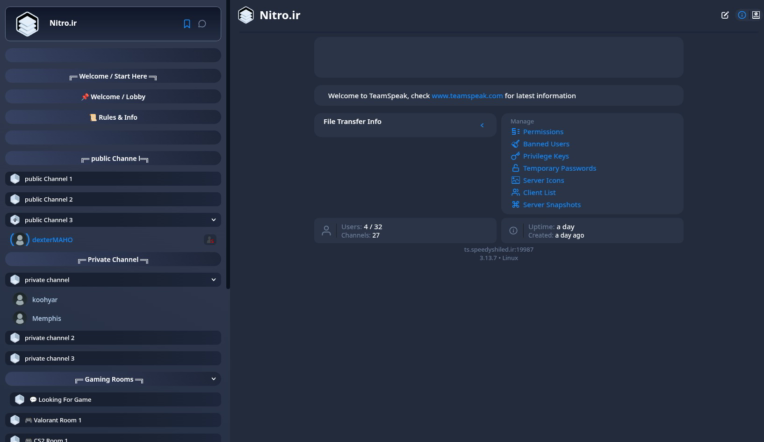Viewport: 764px width, 442px height.
Task: Select the private channel 2 row
Action: 113,338
